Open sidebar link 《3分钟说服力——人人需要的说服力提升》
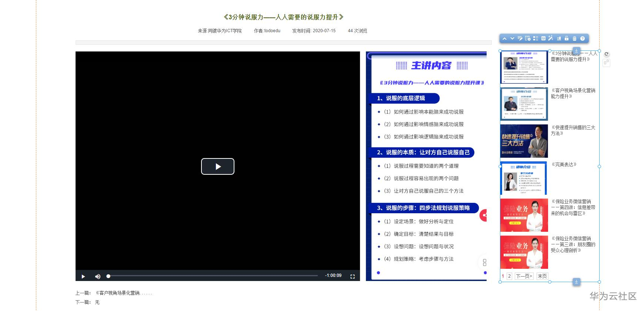 point(574,56)
